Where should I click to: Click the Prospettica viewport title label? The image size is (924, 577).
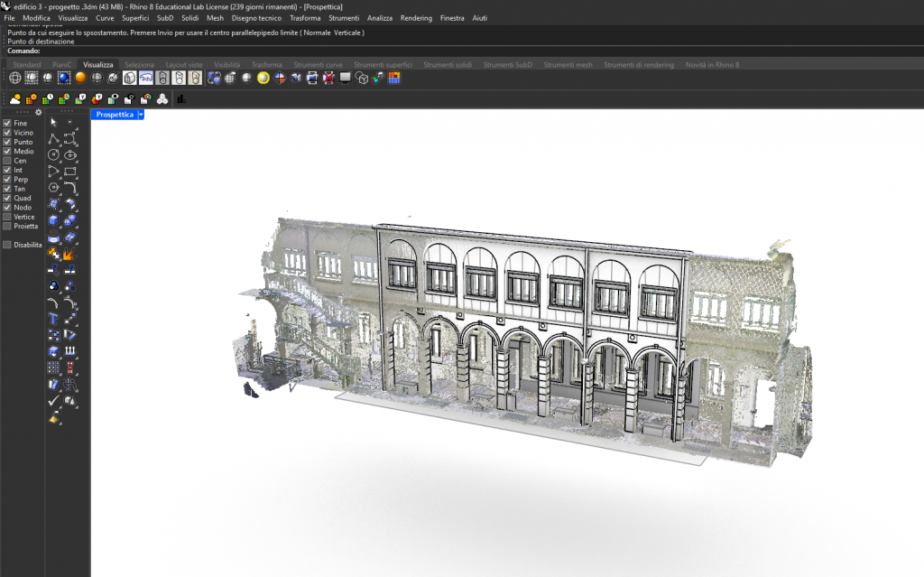(x=114, y=115)
